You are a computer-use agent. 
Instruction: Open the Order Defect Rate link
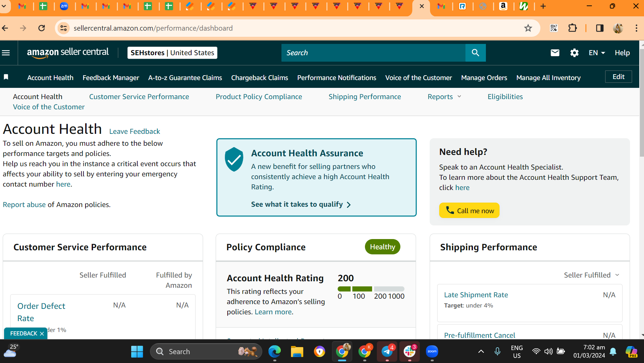click(x=41, y=312)
